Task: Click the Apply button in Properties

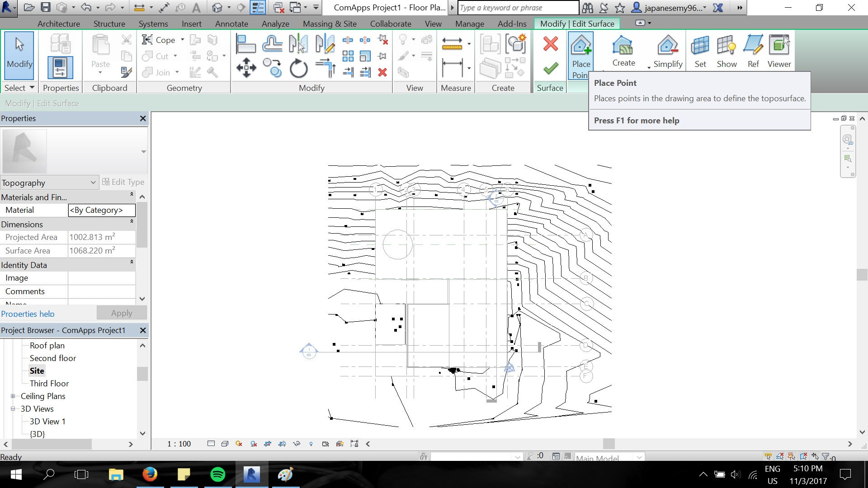Action: click(x=122, y=313)
